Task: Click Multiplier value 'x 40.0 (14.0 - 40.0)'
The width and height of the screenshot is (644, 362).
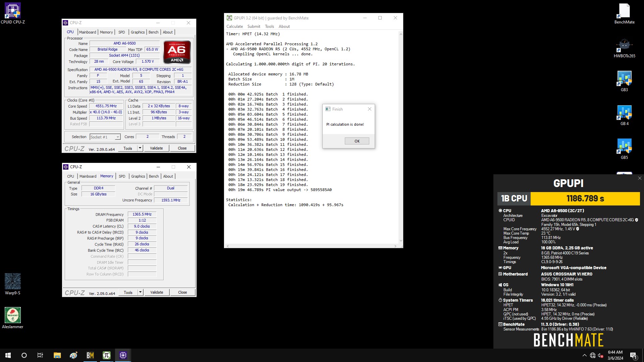Action: (106, 112)
